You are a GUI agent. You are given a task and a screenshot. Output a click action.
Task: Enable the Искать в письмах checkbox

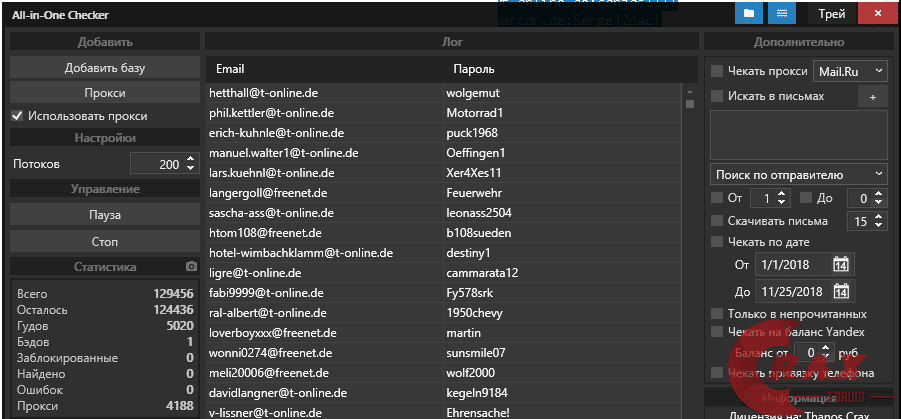click(x=717, y=97)
